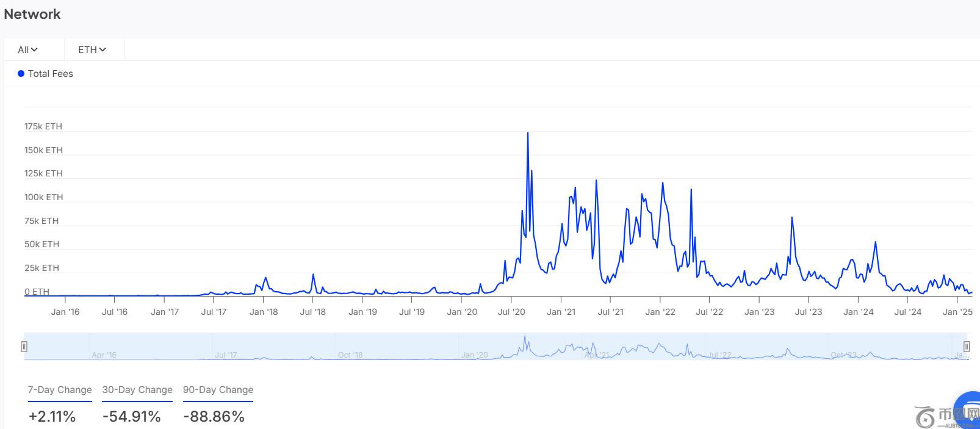Expand the ETH currency dropdown
The height and width of the screenshot is (429, 980).
[x=92, y=50]
